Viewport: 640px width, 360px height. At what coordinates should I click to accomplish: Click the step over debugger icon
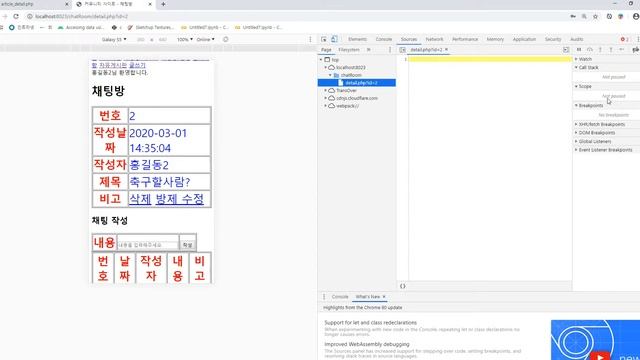(589, 49)
